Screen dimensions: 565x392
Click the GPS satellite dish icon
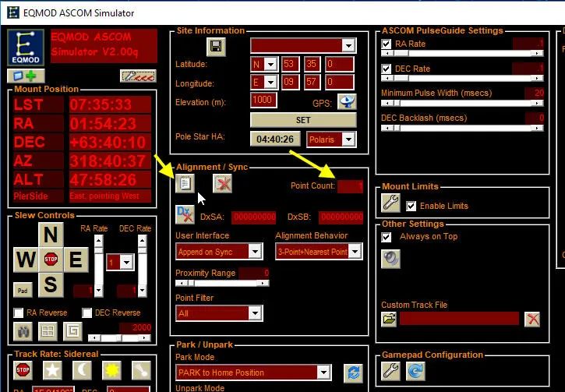pos(346,101)
